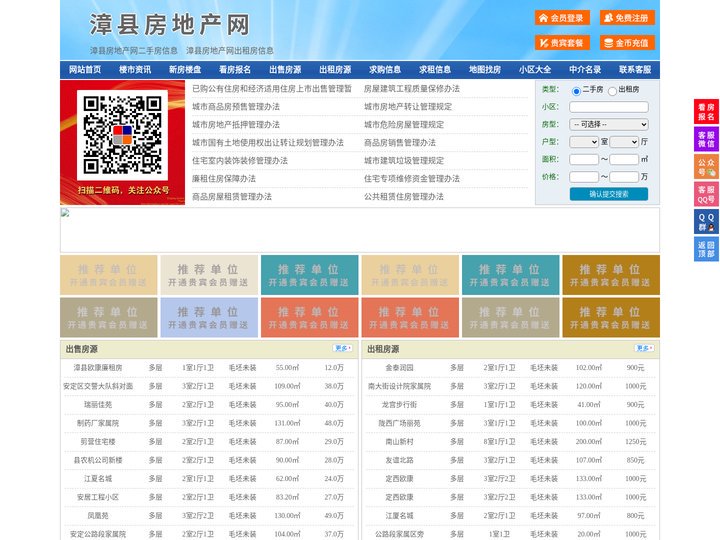Screen dimensions: 720x540
Task: Open link 城市危险房屋管理规定
Action: (404, 124)
